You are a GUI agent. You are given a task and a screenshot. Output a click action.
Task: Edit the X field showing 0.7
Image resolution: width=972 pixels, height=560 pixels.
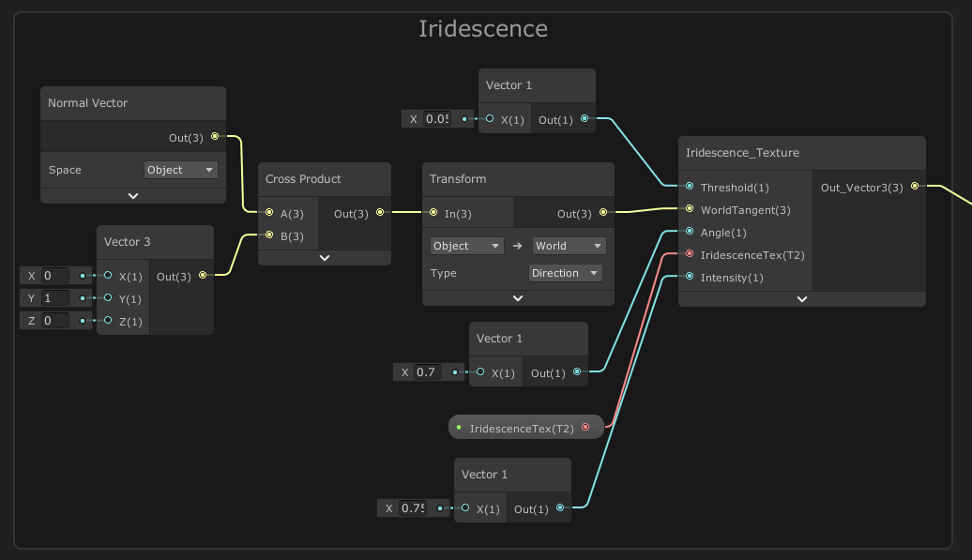point(429,372)
